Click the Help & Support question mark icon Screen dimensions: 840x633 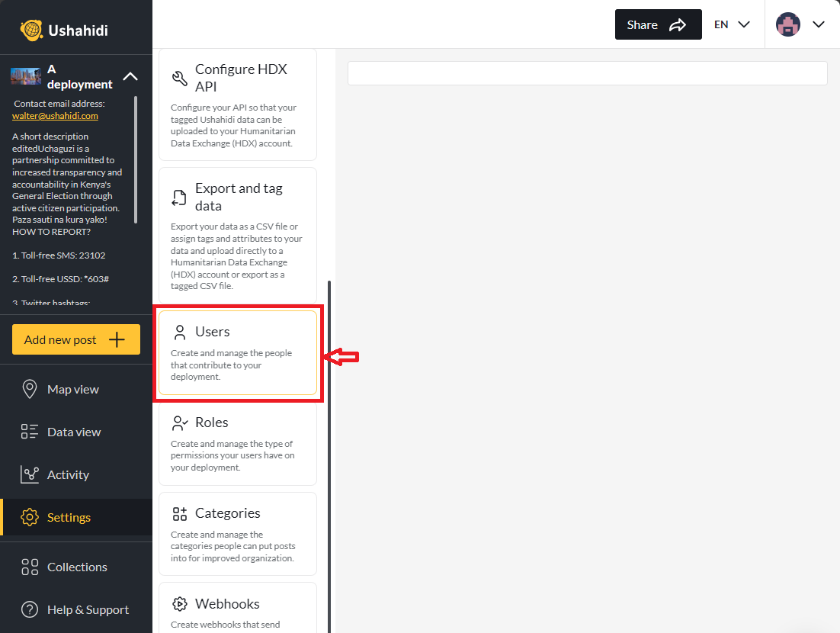coord(29,609)
